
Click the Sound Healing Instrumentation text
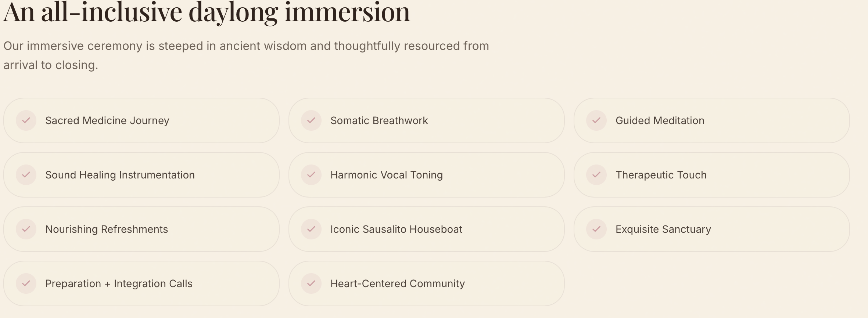click(x=120, y=175)
